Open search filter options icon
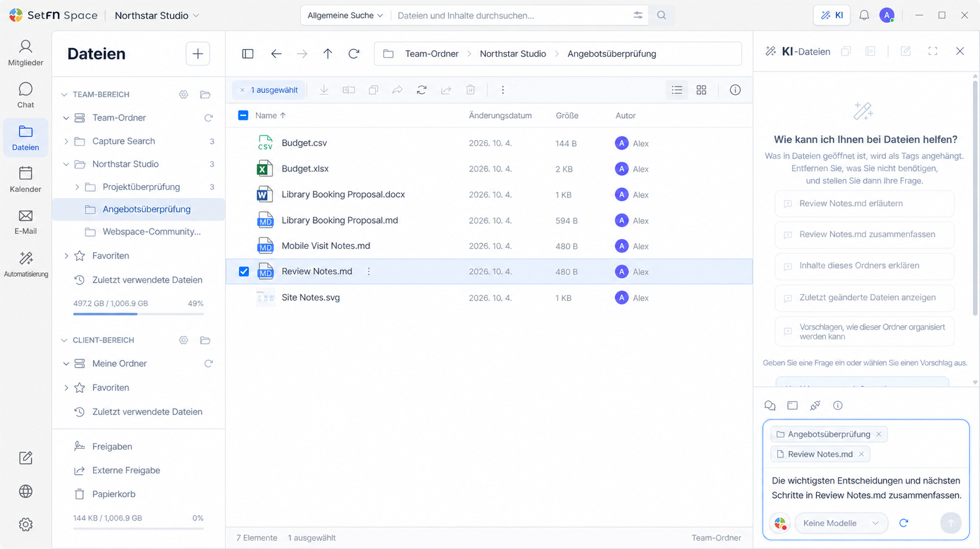980x549 pixels. (x=638, y=15)
